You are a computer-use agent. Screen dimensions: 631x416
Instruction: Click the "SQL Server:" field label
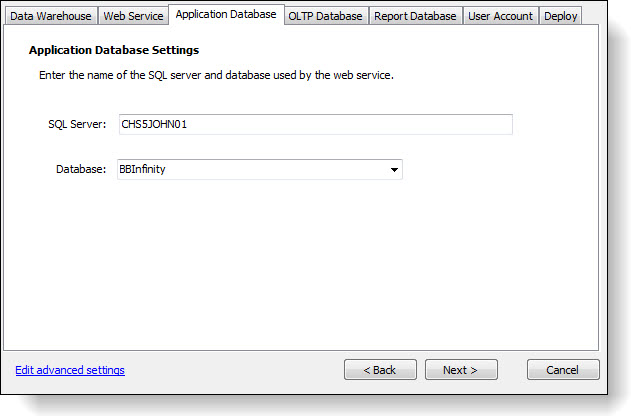[77, 124]
